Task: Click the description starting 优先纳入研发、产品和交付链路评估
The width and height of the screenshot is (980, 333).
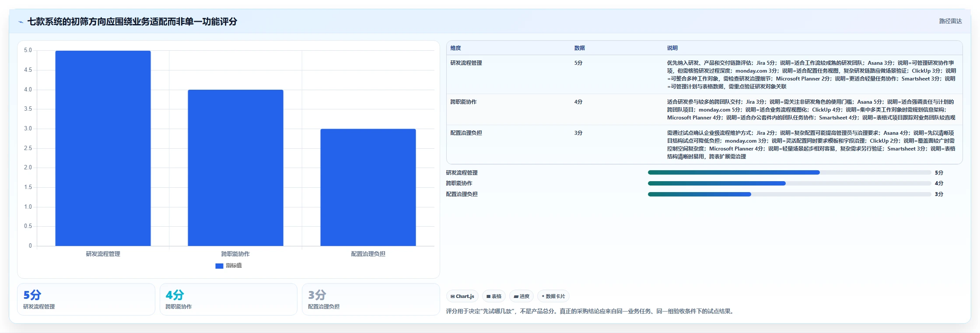Action: tap(812, 75)
